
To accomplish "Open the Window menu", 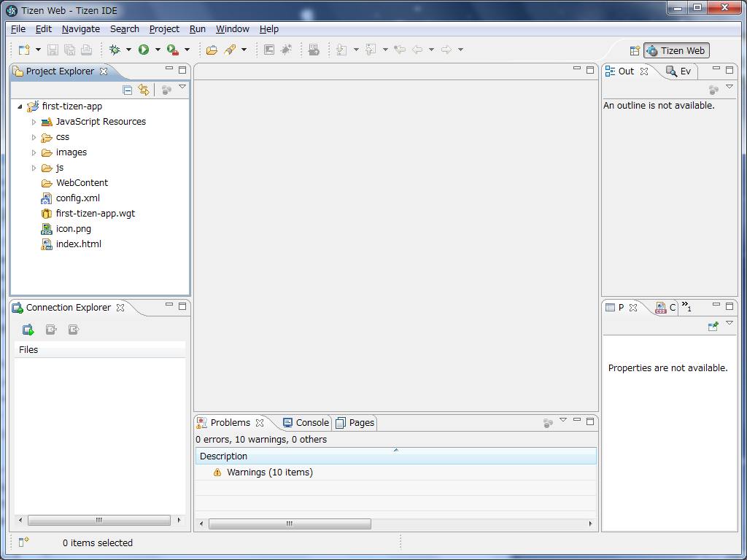I will point(233,29).
